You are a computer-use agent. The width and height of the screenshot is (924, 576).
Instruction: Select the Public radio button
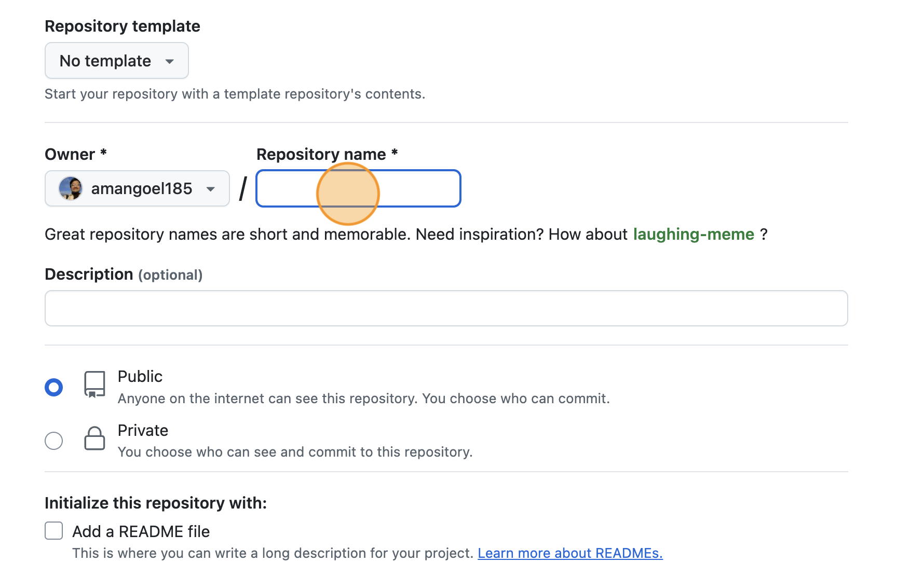[53, 386]
